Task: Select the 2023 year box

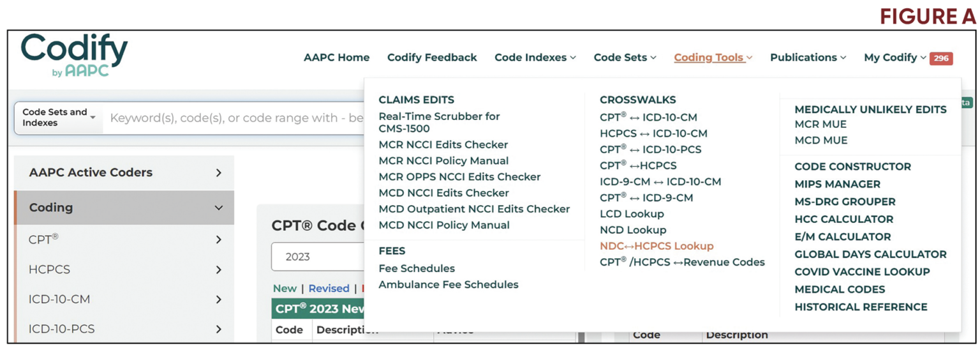Action: [318, 257]
